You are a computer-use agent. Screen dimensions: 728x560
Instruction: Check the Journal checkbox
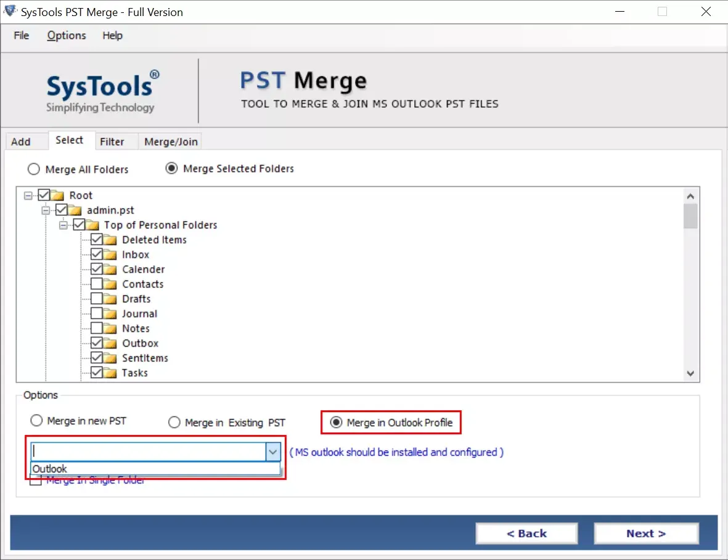tap(97, 313)
